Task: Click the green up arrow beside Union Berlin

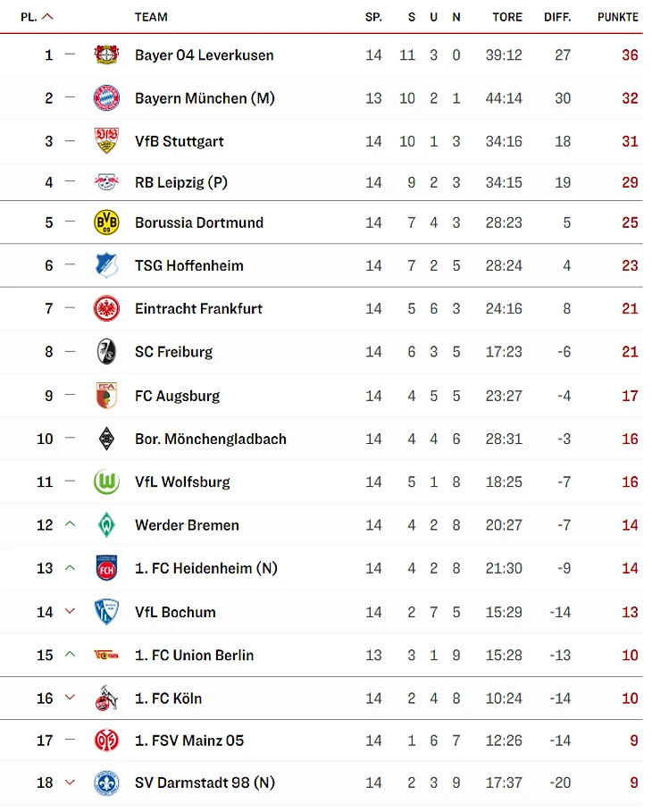Action: (x=71, y=655)
